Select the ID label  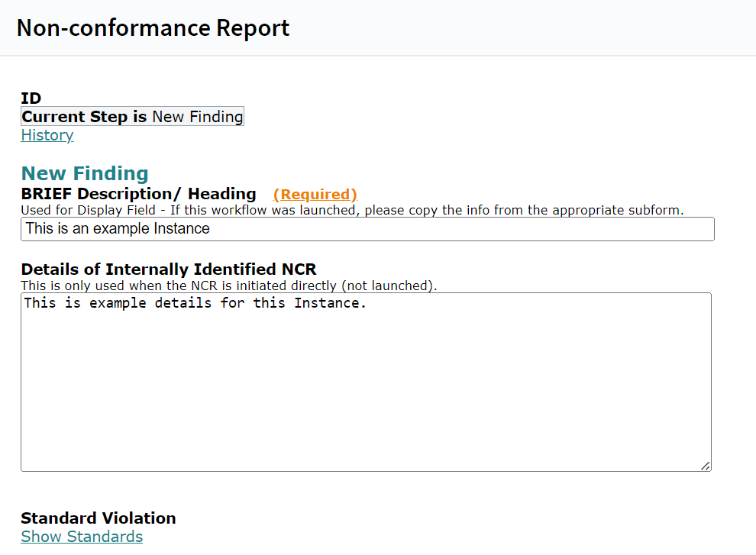point(31,98)
